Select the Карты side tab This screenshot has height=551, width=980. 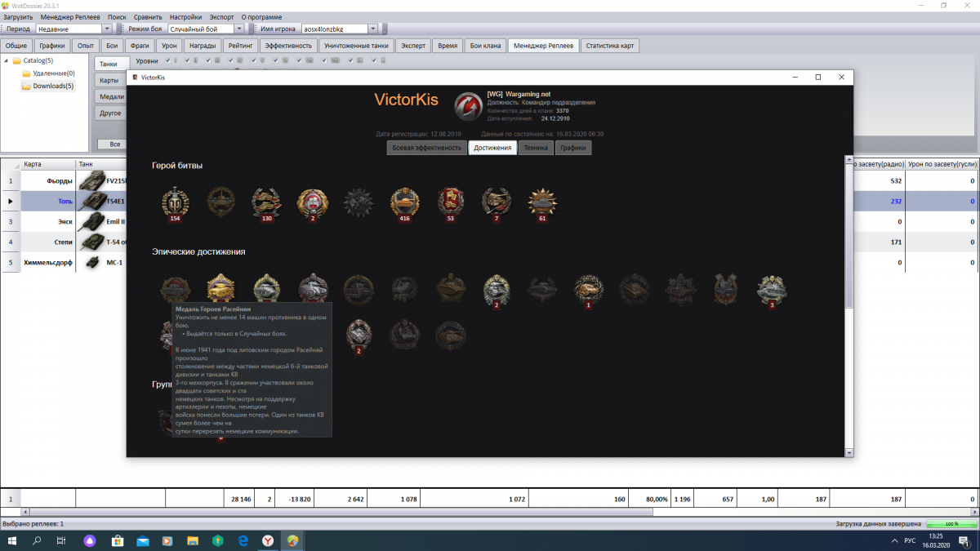tap(109, 80)
